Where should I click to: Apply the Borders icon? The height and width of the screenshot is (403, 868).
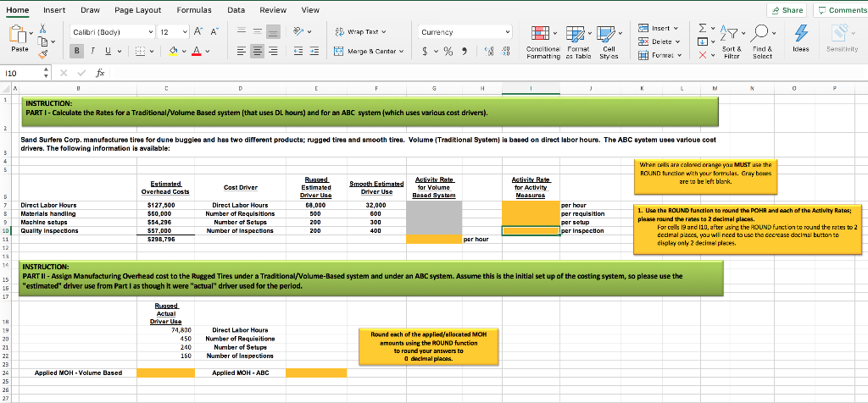tap(139, 52)
